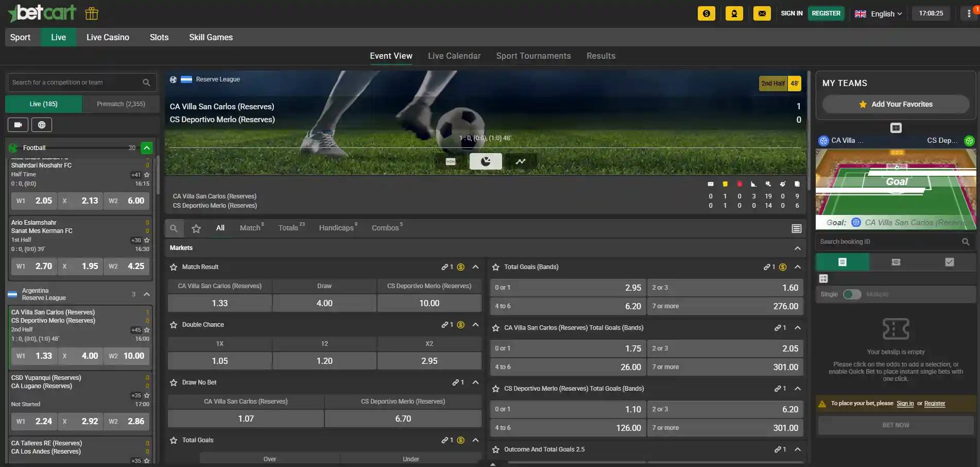980x467 pixels.
Task: Favorite the Double Chance market star
Action: 174,325
